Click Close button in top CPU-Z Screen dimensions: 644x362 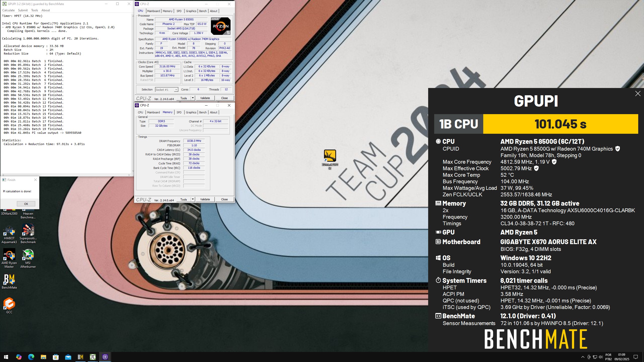224,98
